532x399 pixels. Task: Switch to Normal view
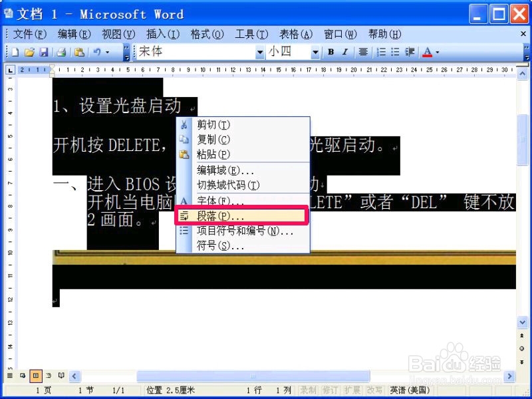(x=10, y=376)
